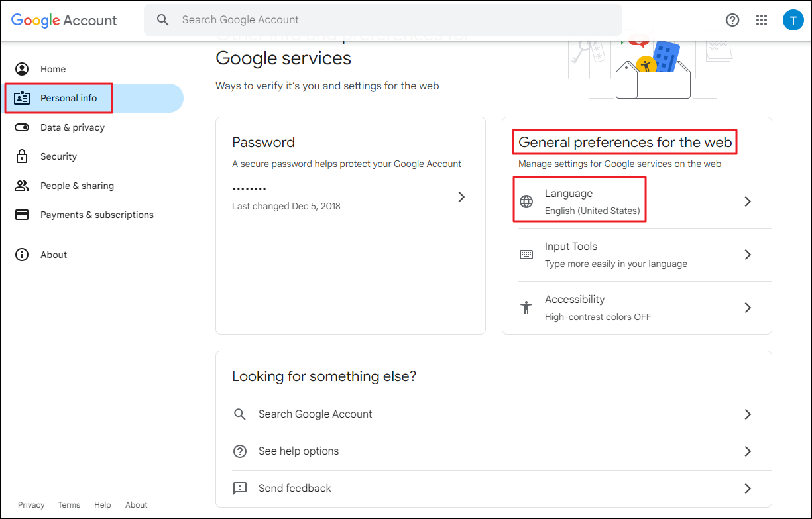The width and height of the screenshot is (812, 519).
Task: Click the Terms footer link
Action: (x=69, y=505)
